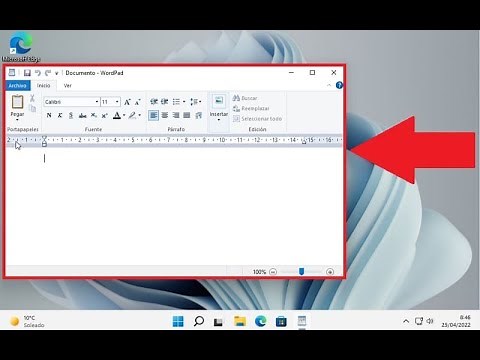Open the Microsoft Edge desktop shortcut
Screen dimensions: 480x360
point(21,47)
